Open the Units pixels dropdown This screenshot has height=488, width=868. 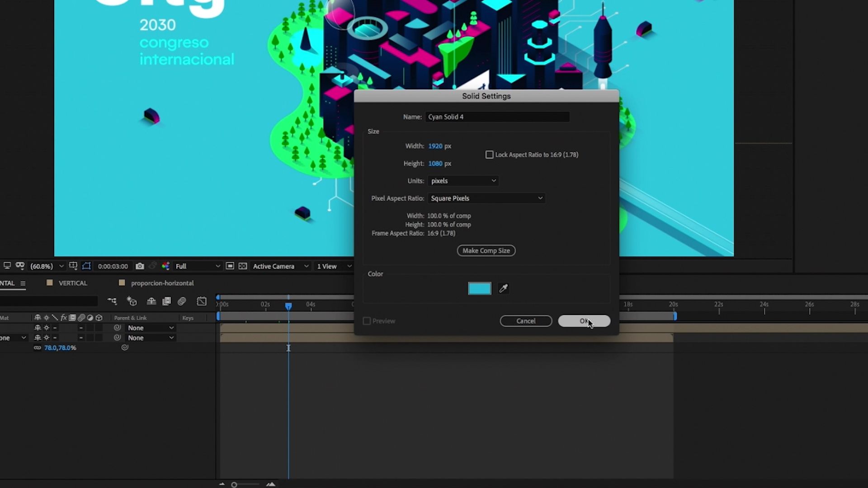point(463,181)
